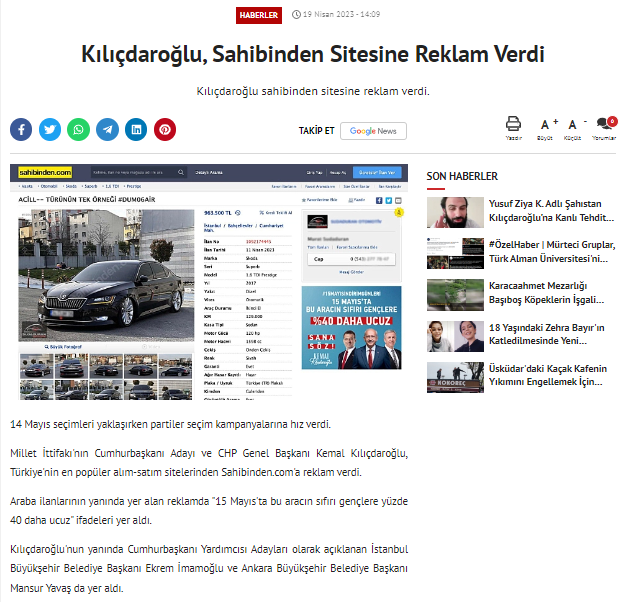The width and height of the screenshot is (625, 602).
Task: Open #ÖzelHaber Mürteci Gruplar headline
Action: (x=552, y=252)
